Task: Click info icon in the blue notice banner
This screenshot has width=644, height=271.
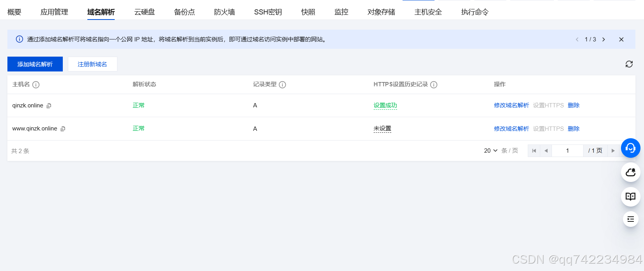Action: (20, 39)
